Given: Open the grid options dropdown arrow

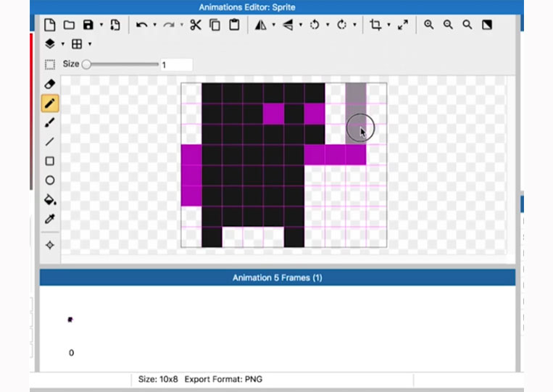Looking at the screenshot, I should 90,44.
